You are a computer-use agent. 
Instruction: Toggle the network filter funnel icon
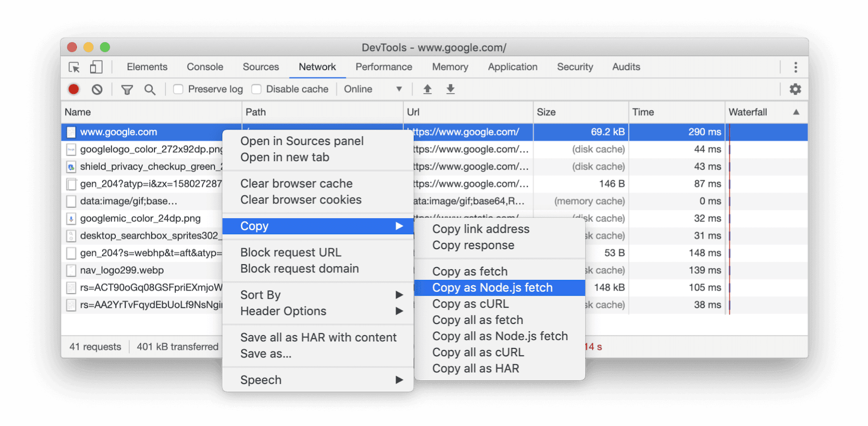[x=127, y=90]
